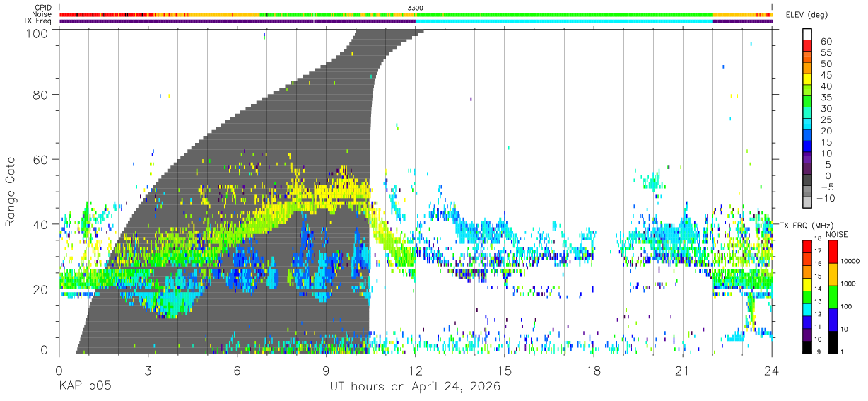868x401 pixels.
Task: Click the '21' tick on UT hours axis
Action: [x=683, y=371]
